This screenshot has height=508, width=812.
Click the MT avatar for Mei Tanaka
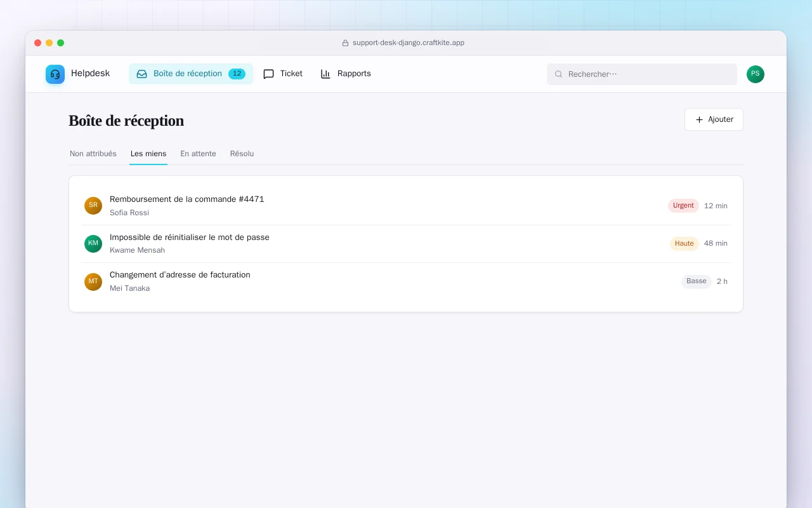[93, 282]
